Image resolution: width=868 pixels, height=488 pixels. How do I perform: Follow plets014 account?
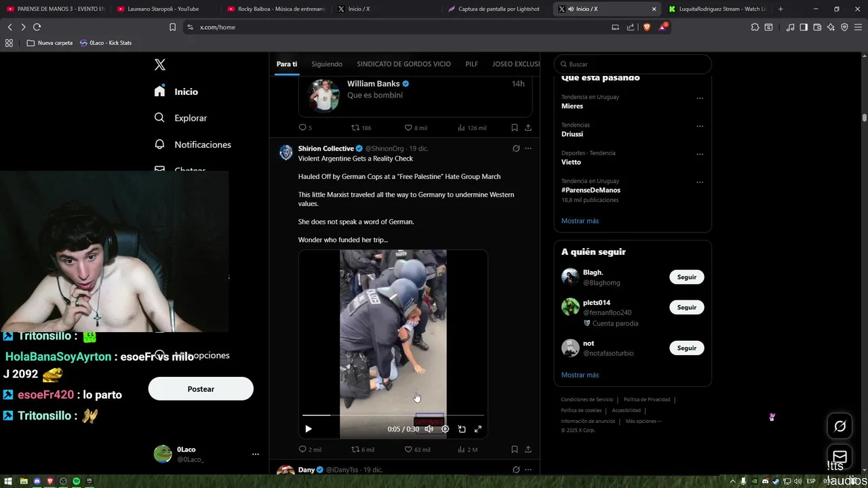coord(687,308)
